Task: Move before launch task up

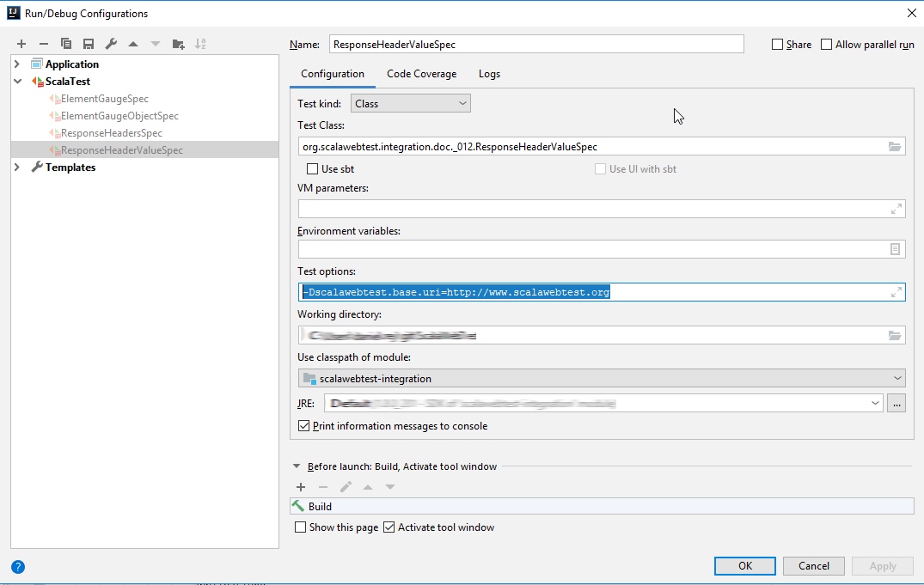Action: click(x=368, y=487)
